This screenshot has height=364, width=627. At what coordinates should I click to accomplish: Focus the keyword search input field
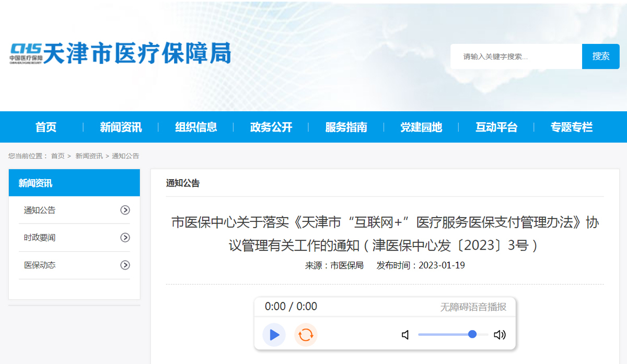[x=516, y=56]
